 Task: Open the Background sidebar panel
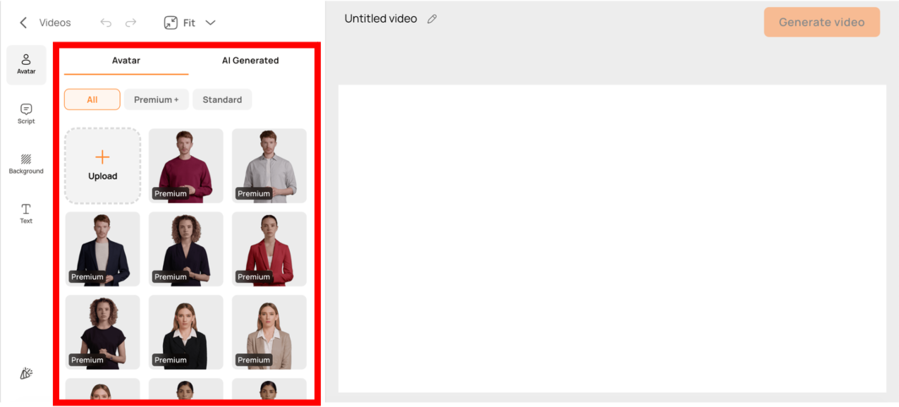click(26, 164)
